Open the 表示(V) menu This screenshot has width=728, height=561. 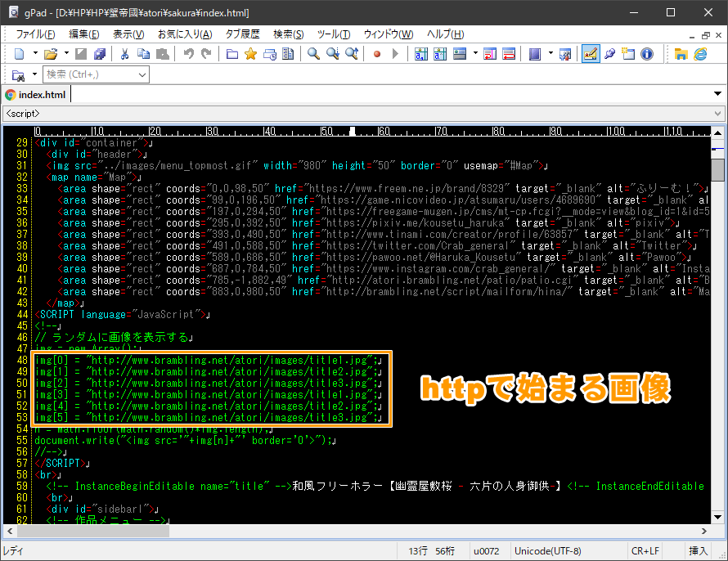[x=128, y=34]
